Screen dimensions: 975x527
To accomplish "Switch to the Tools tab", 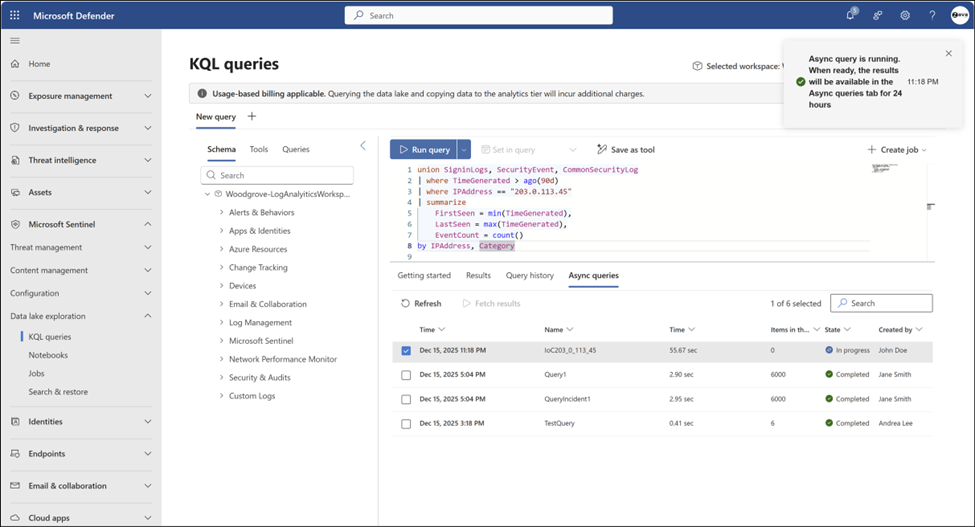I will coord(259,149).
